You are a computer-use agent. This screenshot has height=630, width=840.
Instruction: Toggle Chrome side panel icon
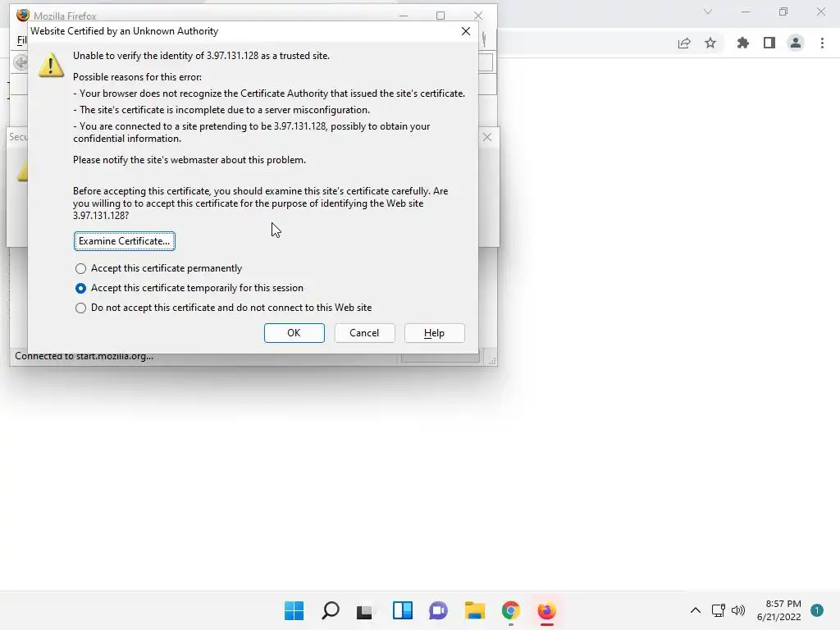click(769, 43)
